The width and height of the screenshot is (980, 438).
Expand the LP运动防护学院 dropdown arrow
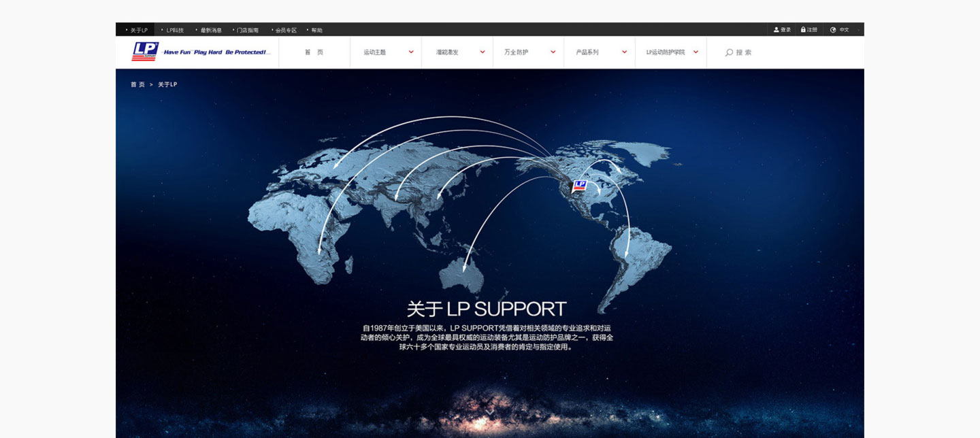click(x=696, y=52)
